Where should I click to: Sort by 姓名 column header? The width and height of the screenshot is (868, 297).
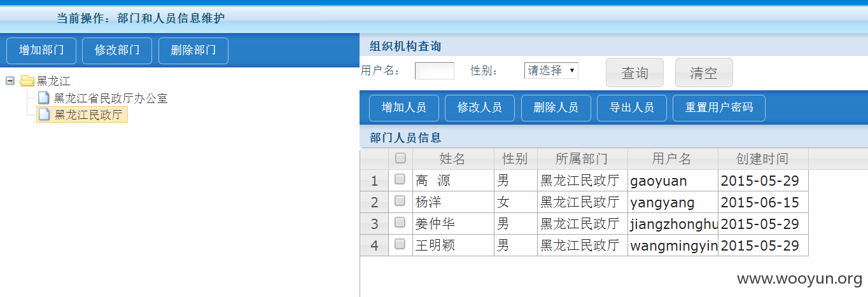[453, 159]
